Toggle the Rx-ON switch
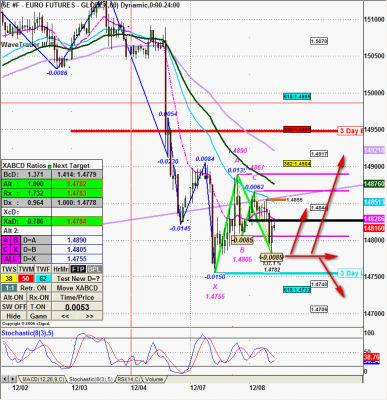This screenshot has width=387, height=400. 39,297
